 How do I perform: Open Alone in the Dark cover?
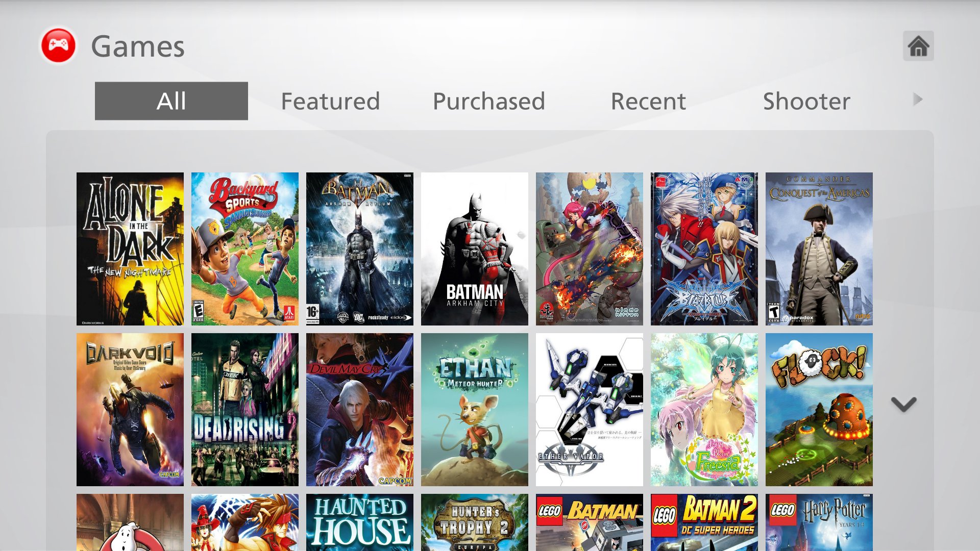pos(130,249)
